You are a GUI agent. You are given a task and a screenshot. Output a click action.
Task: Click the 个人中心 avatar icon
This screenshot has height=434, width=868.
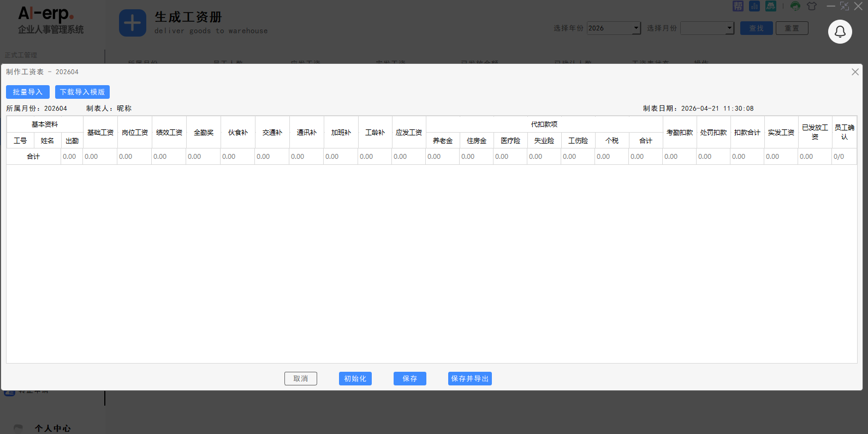(18, 428)
